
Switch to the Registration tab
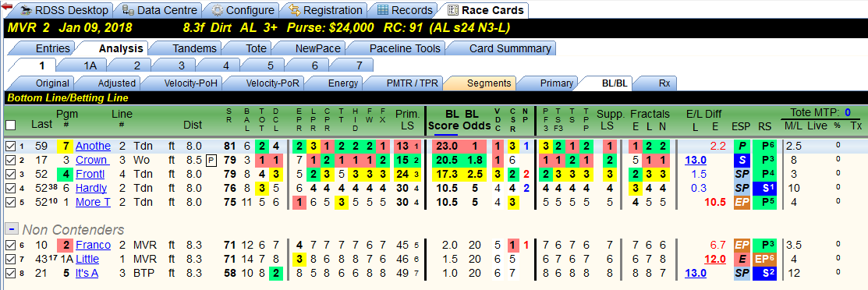click(325, 10)
